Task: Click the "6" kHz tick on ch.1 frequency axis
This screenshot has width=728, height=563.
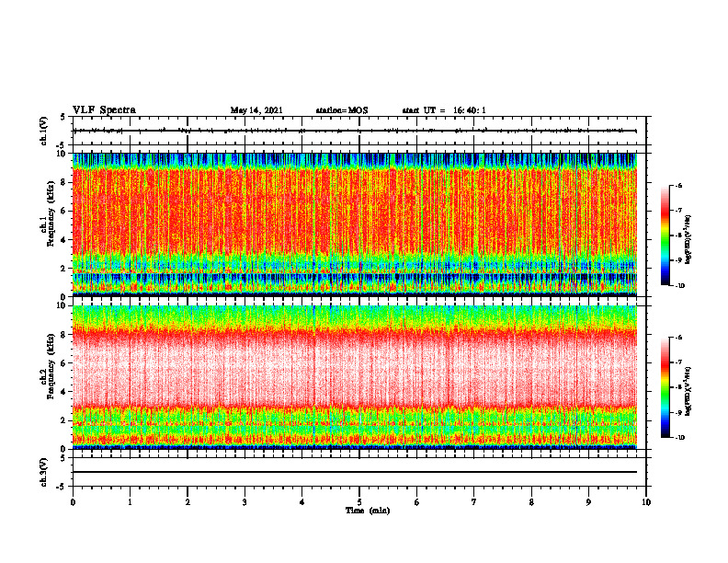Action: (x=64, y=211)
